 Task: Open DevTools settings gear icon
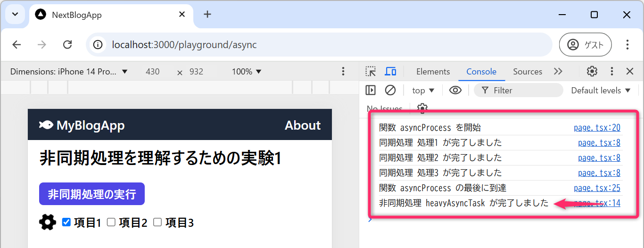pyautogui.click(x=592, y=71)
